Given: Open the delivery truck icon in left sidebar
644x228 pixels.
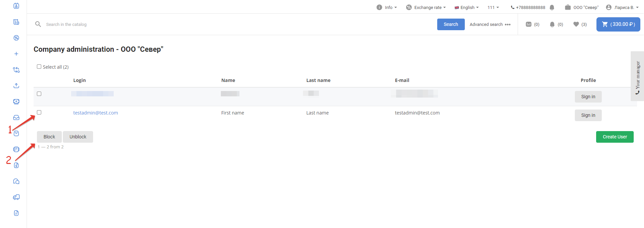Looking at the screenshot, I should [16, 197].
